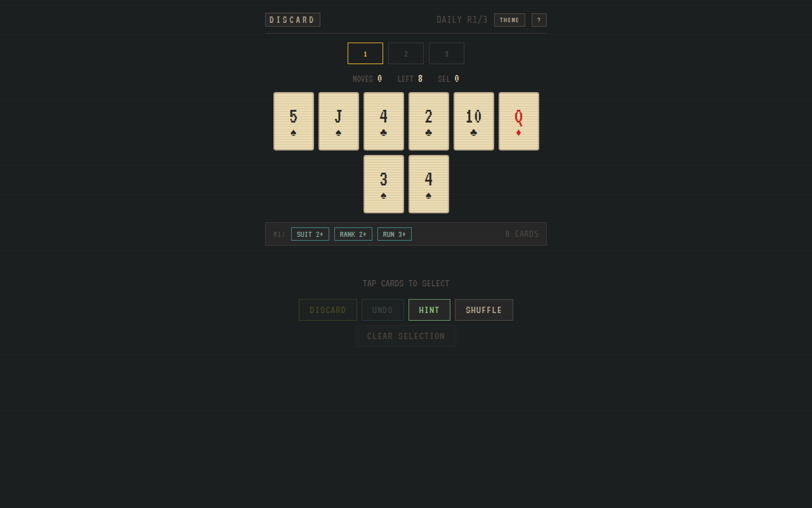Pick the 2 of clubs card
812x508 pixels.
[x=428, y=121]
